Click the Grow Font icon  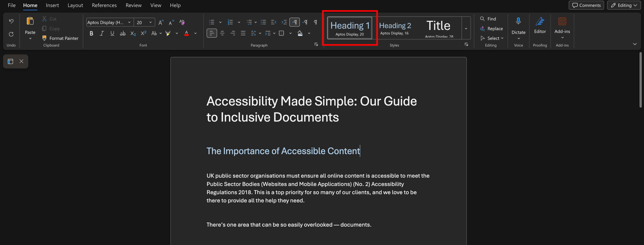tap(161, 22)
